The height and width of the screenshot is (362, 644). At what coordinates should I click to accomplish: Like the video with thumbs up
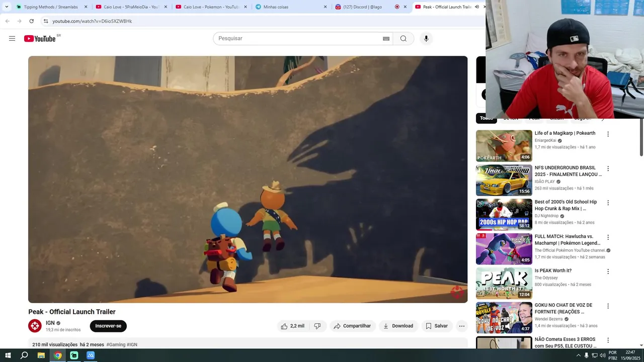293,326
